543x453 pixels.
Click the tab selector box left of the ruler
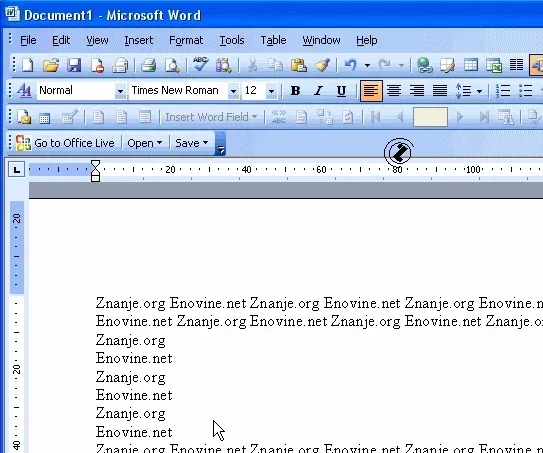click(x=16, y=169)
